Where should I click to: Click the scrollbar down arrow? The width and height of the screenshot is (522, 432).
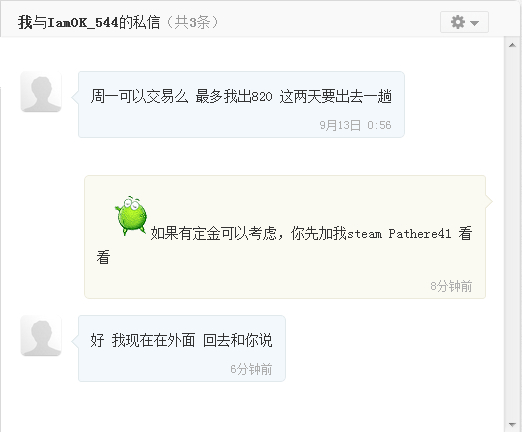click(512, 424)
